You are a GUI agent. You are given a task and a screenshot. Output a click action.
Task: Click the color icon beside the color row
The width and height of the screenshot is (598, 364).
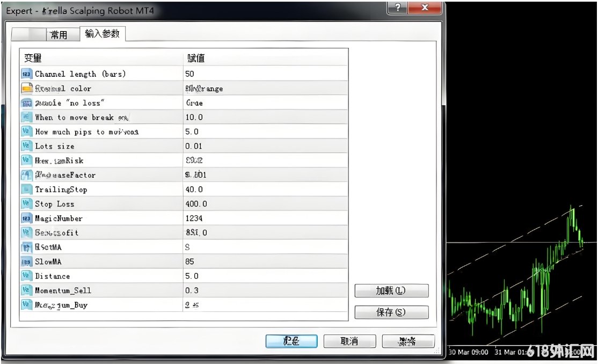27,88
